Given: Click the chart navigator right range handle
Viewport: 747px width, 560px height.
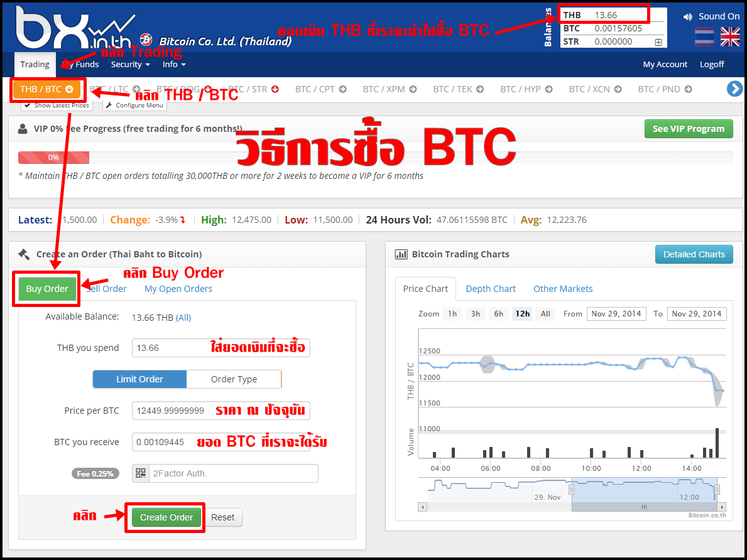Looking at the screenshot, I should [x=716, y=490].
